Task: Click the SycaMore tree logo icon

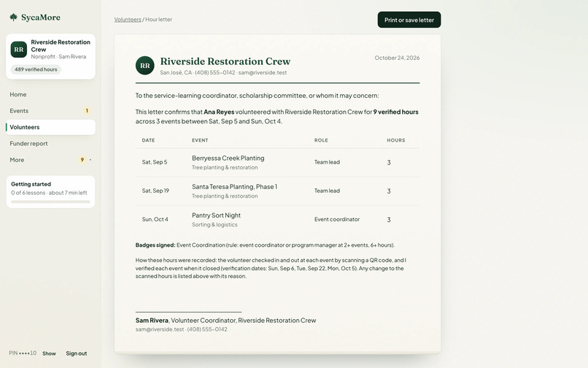Action: coord(14,18)
